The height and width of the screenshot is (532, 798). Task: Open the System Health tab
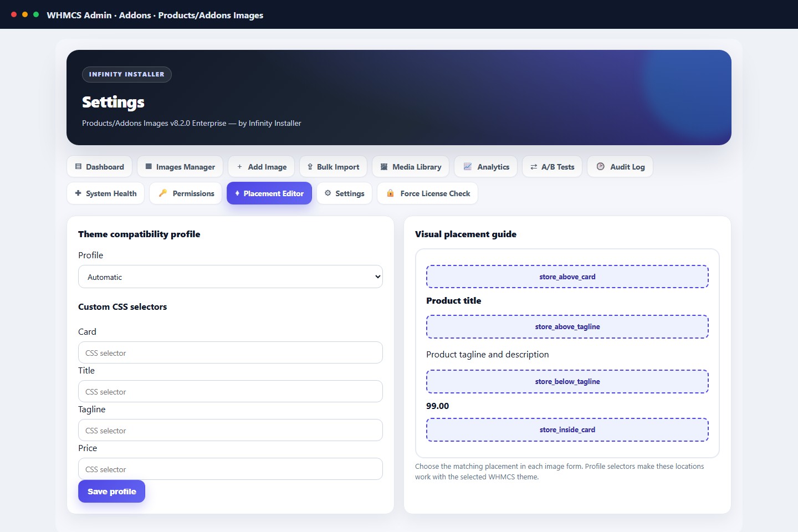click(x=105, y=193)
